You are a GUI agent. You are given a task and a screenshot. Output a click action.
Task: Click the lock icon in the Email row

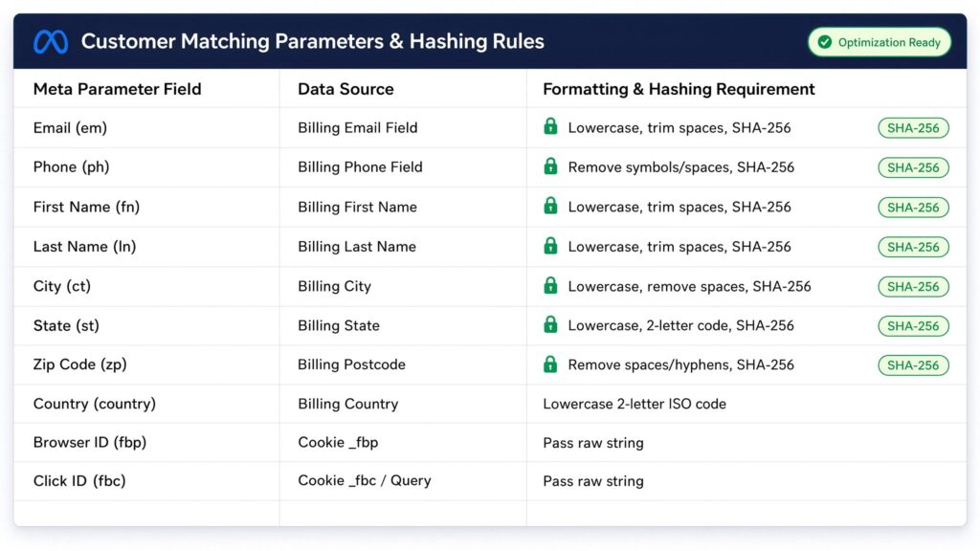550,126
